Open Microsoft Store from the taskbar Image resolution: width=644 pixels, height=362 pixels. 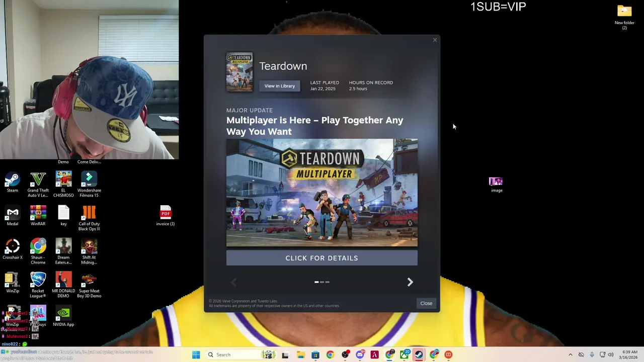(x=315, y=354)
